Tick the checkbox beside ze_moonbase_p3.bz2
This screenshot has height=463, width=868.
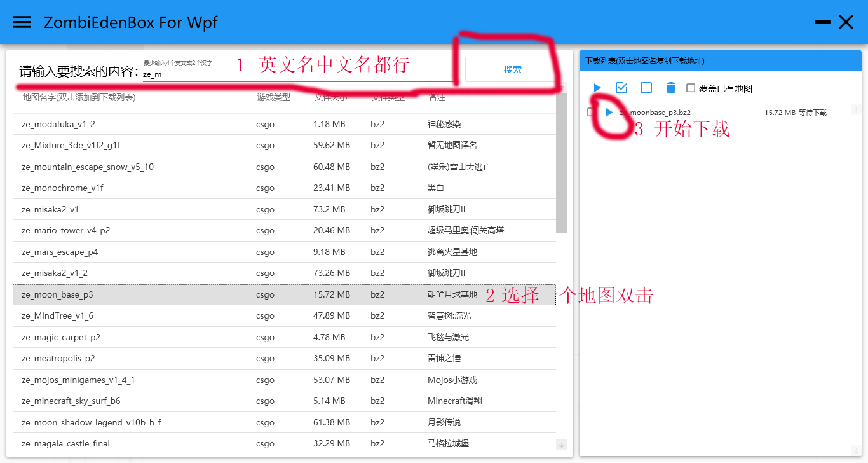591,113
